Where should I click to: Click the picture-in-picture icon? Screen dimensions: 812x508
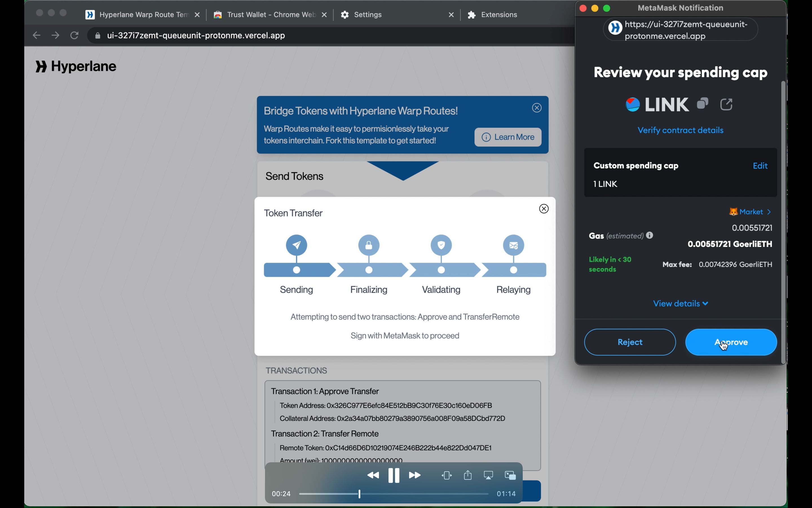tap(510, 476)
